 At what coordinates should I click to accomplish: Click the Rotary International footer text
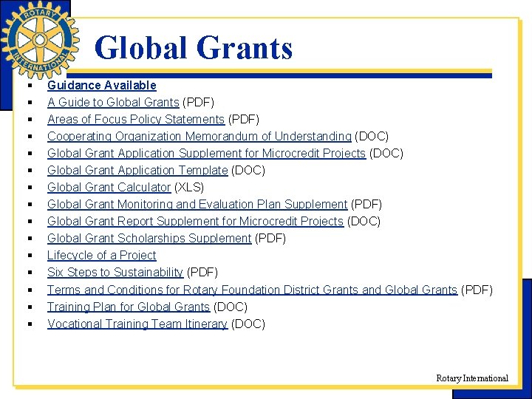[472, 378]
